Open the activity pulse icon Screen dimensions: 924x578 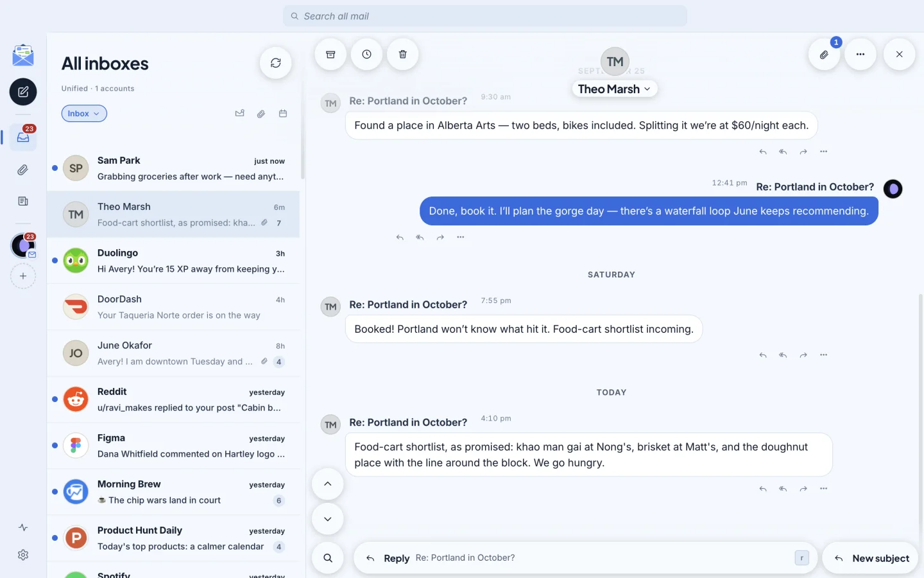pyautogui.click(x=23, y=527)
